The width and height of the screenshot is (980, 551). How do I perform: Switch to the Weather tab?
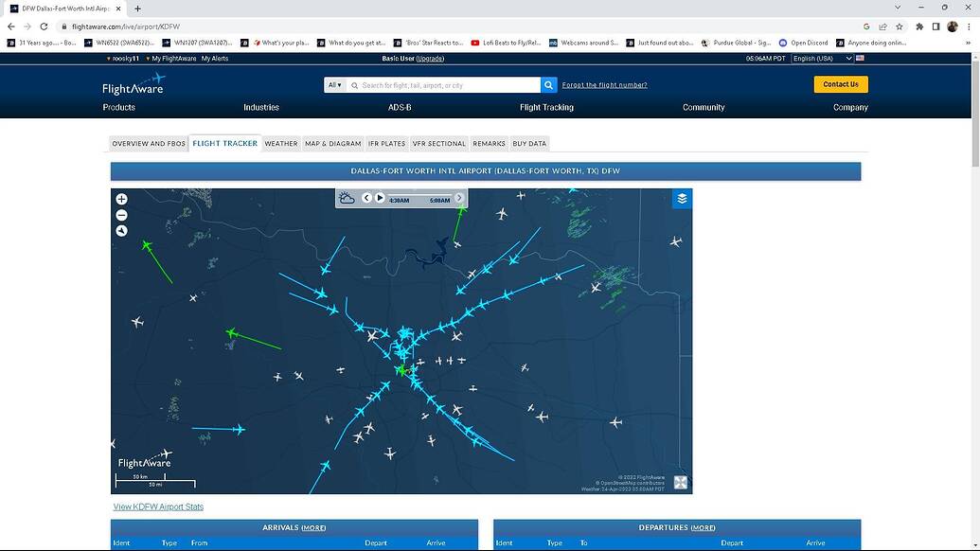click(x=280, y=143)
